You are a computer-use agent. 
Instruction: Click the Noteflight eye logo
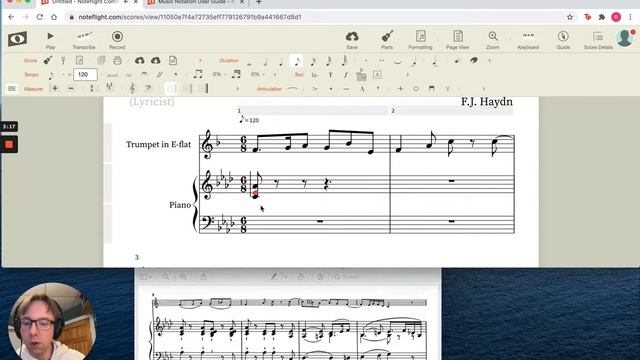tap(18, 39)
